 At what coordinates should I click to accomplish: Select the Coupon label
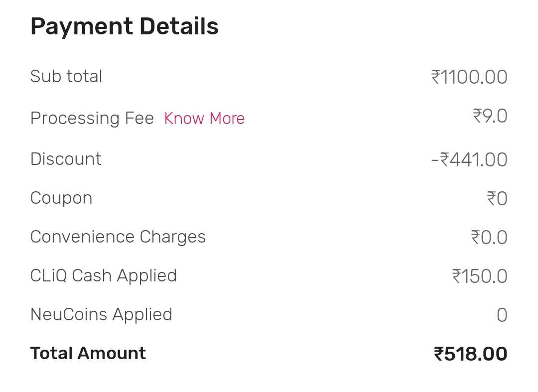(x=61, y=198)
